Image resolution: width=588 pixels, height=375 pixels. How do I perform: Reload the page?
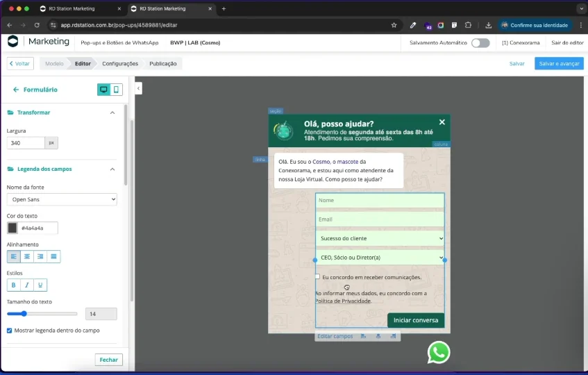[37, 25]
